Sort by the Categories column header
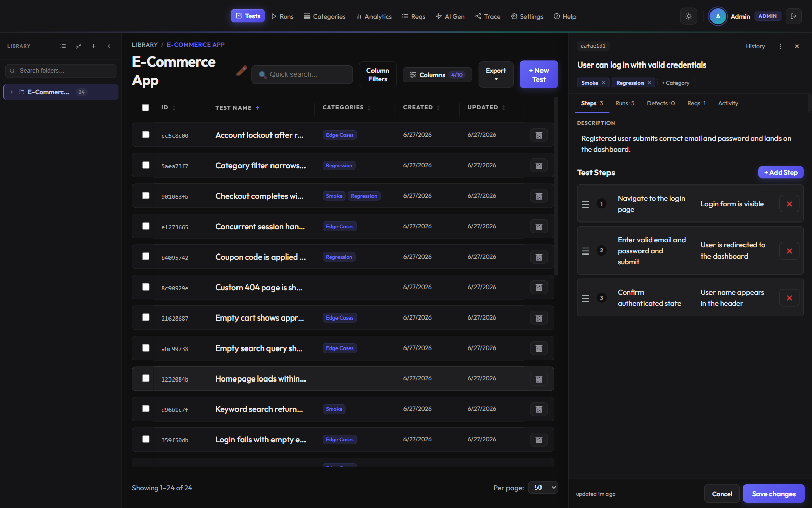Viewport: 812px width, 508px height. coord(347,108)
